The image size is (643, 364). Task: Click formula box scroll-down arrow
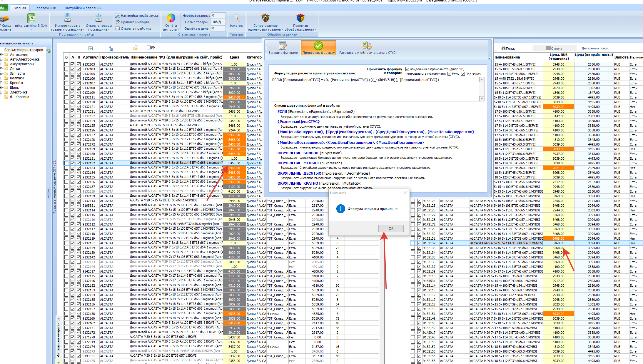click(482, 99)
